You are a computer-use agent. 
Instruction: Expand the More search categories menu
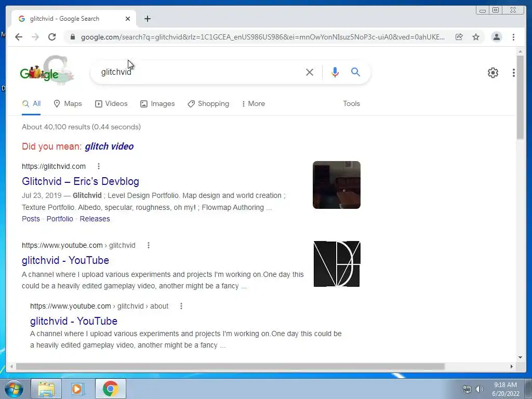[x=253, y=103]
